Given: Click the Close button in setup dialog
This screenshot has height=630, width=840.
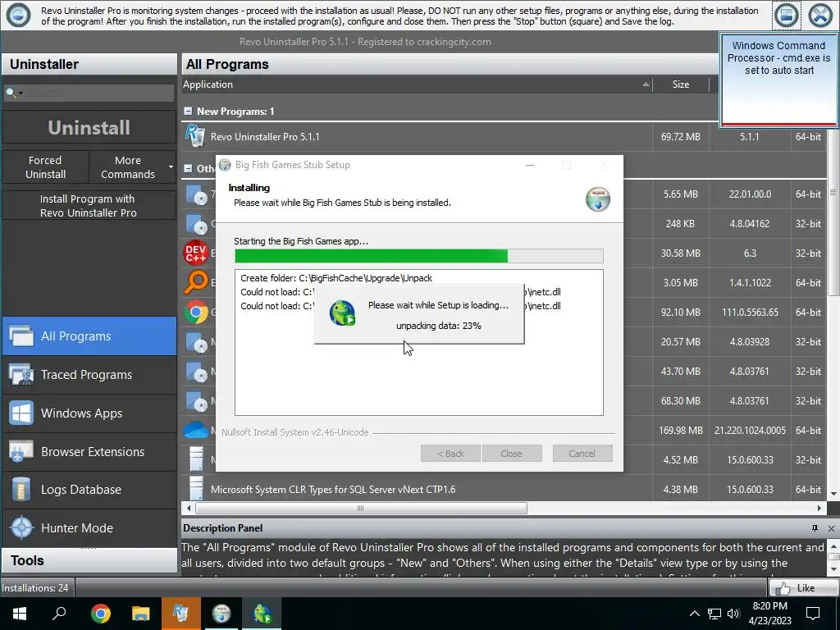Looking at the screenshot, I should click(x=511, y=453).
